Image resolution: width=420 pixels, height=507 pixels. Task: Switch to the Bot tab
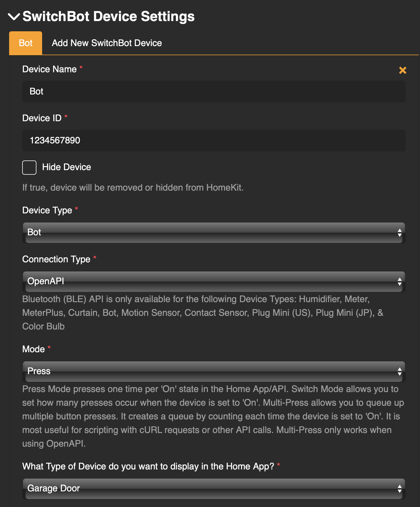pyautogui.click(x=26, y=43)
